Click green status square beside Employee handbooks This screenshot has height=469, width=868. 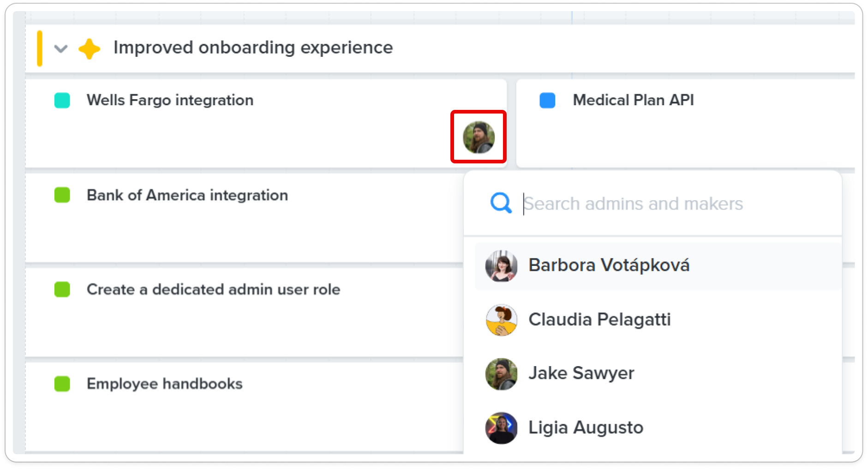click(62, 384)
